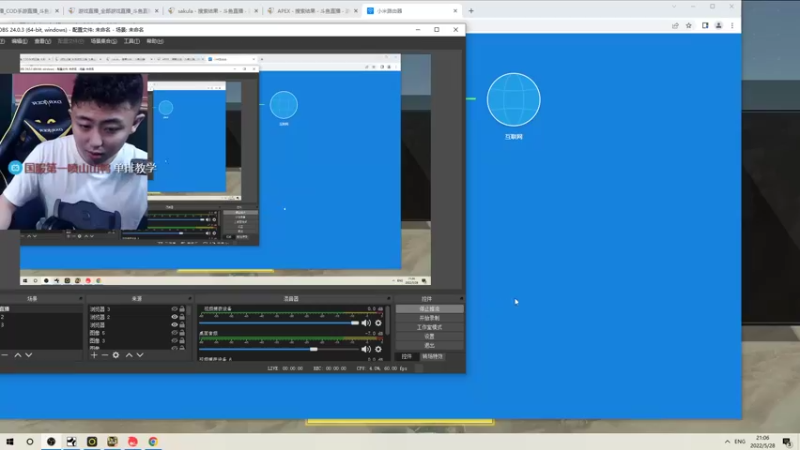Toggle lock on 图像 5 source
This screenshot has height=450, width=800.
(182, 333)
